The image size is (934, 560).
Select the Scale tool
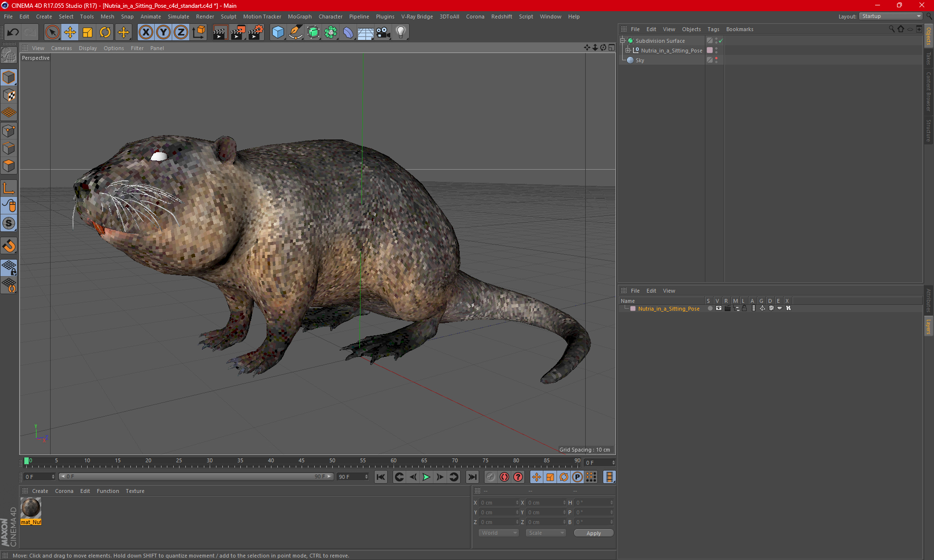click(88, 33)
